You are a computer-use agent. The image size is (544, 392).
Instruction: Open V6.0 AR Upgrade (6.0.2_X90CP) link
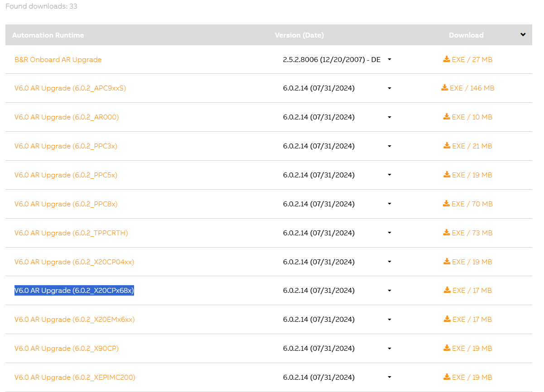[67, 348]
